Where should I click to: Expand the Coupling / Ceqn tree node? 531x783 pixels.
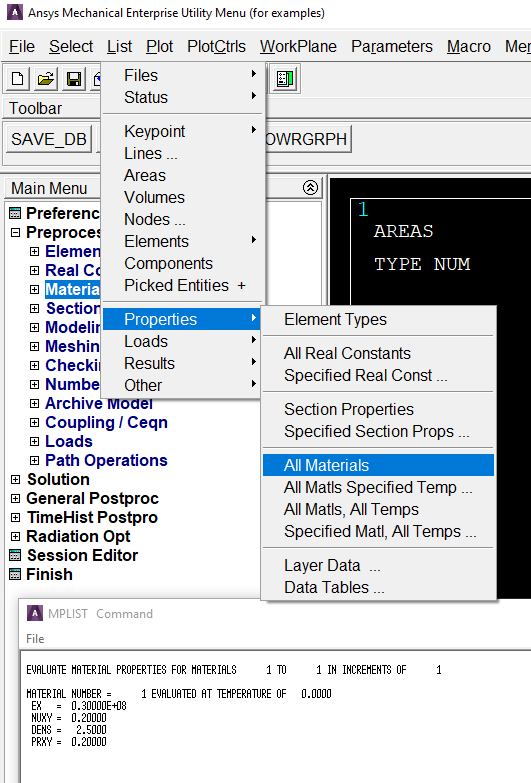pyautogui.click(x=34, y=422)
